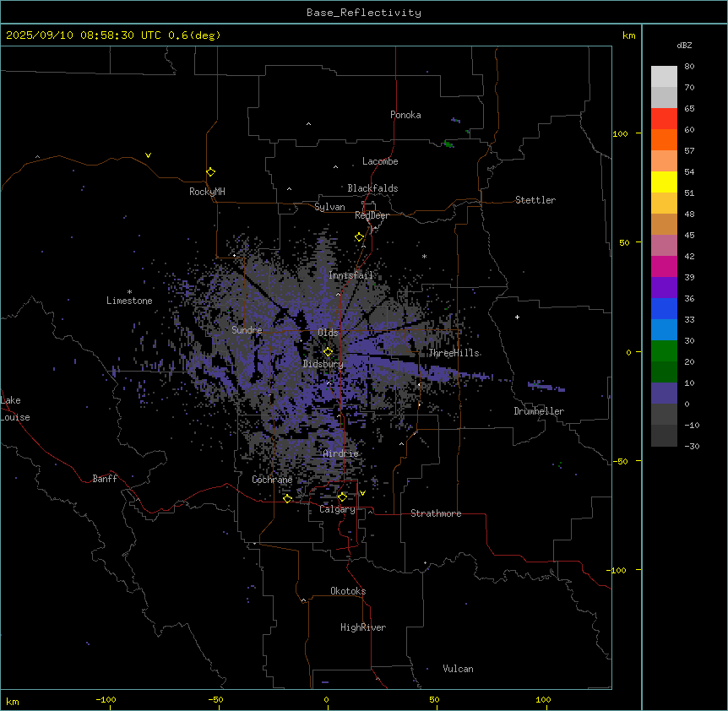
Task: Click the Sundre label
Action: [247, 330]
